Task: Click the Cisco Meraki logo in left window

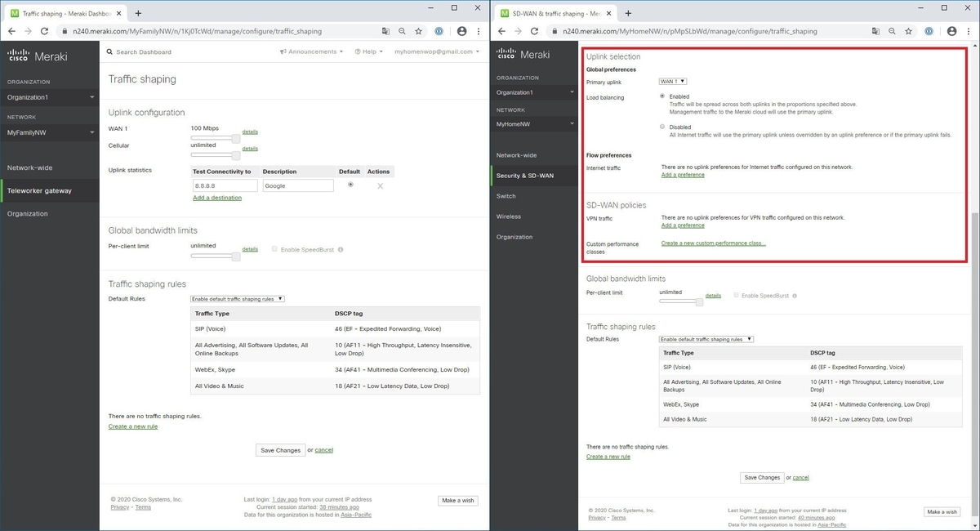Action: (38, 56)
